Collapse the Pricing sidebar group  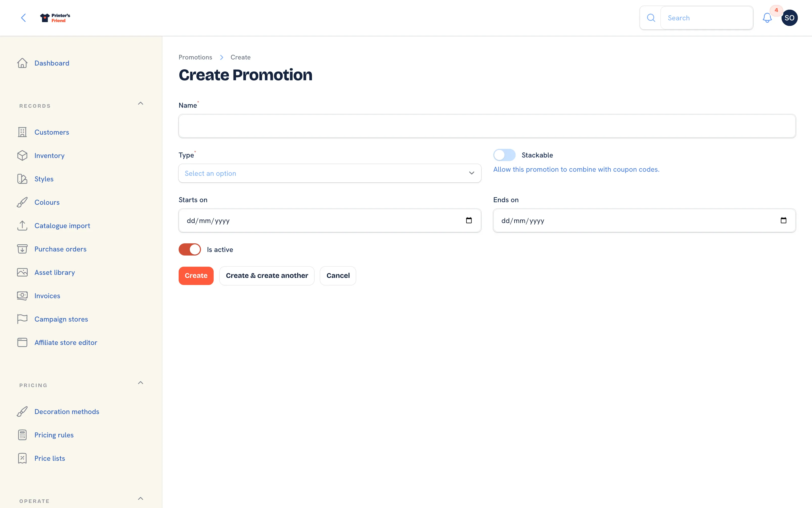[x=141, y=383]
